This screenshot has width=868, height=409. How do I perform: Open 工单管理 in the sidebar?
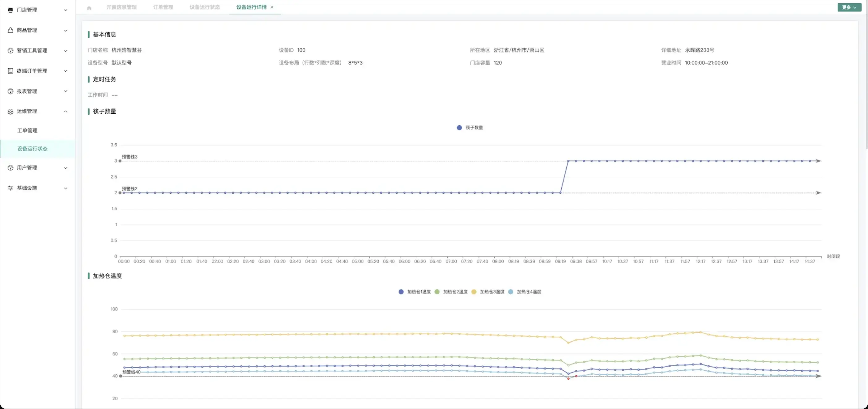coord(27,131)
